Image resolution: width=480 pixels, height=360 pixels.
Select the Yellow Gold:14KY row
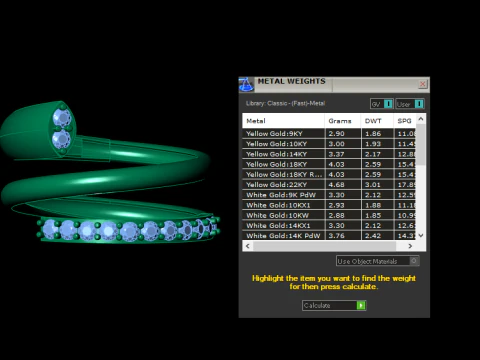(329, 154)
